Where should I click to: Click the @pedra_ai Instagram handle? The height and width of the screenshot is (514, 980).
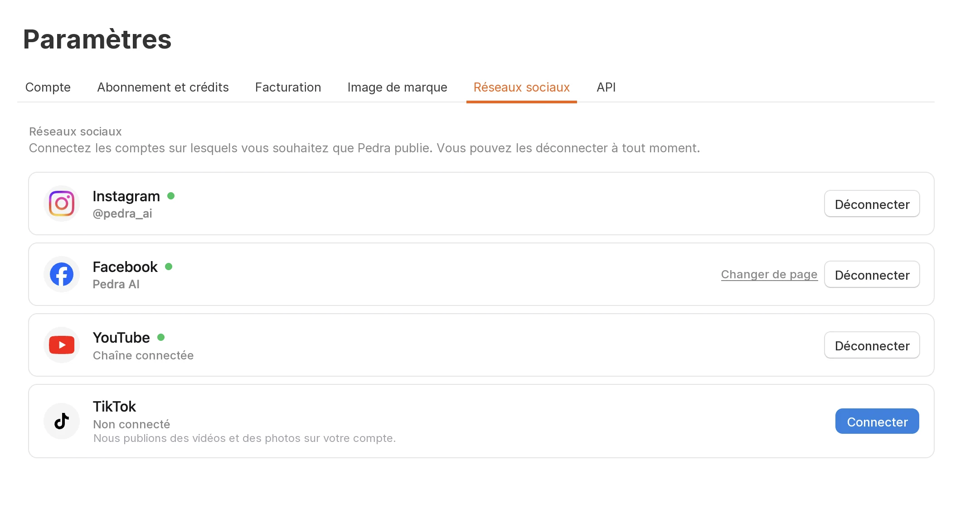pyautogui.click(x=122, y=213)
